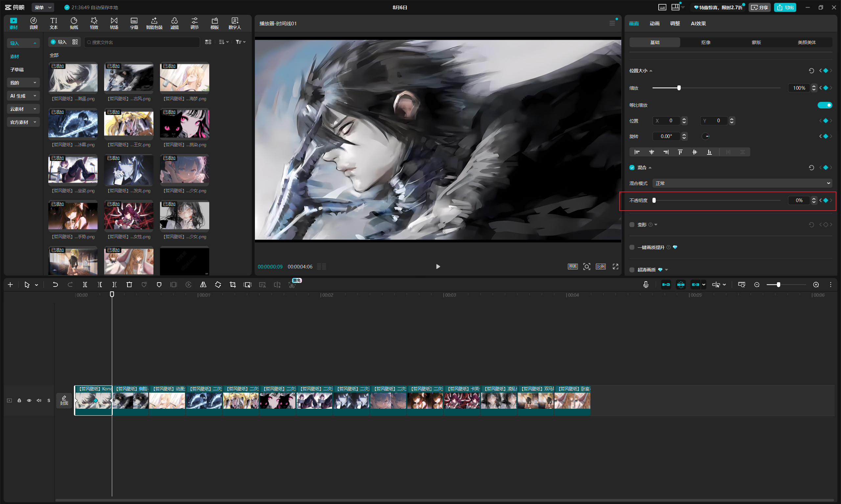Toggle main track visibility eye icon

click(x=29, y=401)
